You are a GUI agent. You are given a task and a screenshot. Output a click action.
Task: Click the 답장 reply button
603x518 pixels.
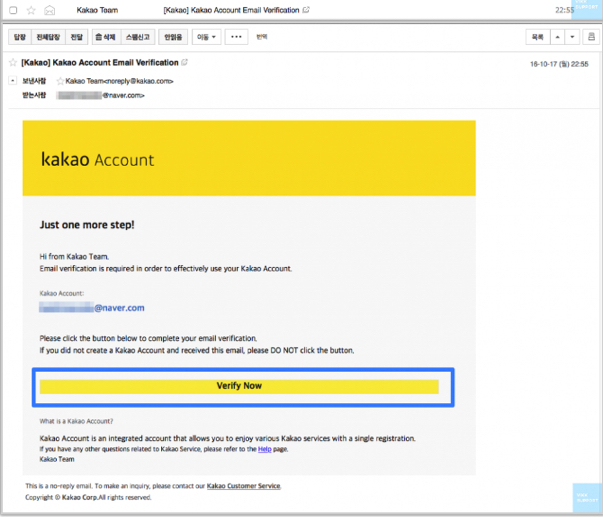pyautogui.click(x=20, y=37)
